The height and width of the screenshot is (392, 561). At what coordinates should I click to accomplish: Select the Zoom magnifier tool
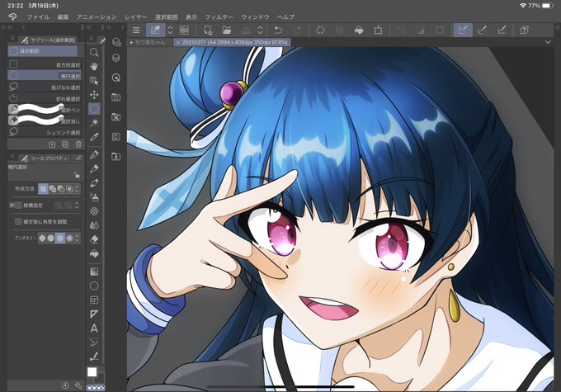tap(94, 52)
